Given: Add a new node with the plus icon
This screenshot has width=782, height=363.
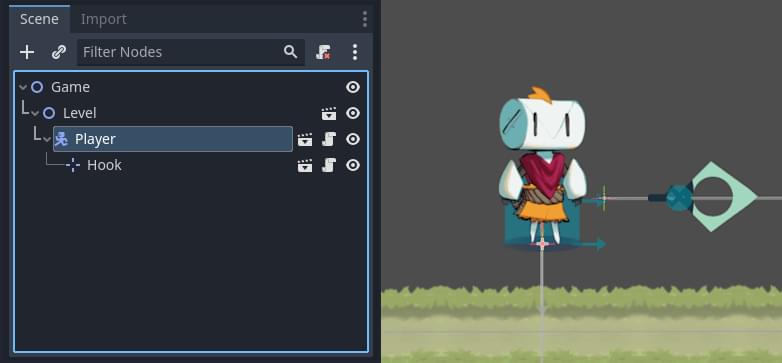Looking at the screenshot, I should [x=27, y=52].
